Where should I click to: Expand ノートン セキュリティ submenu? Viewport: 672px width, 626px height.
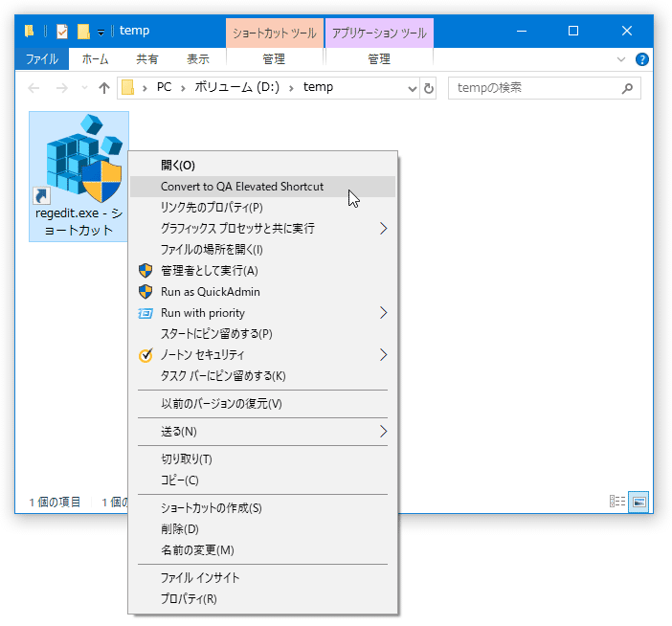tap(262, 355)
